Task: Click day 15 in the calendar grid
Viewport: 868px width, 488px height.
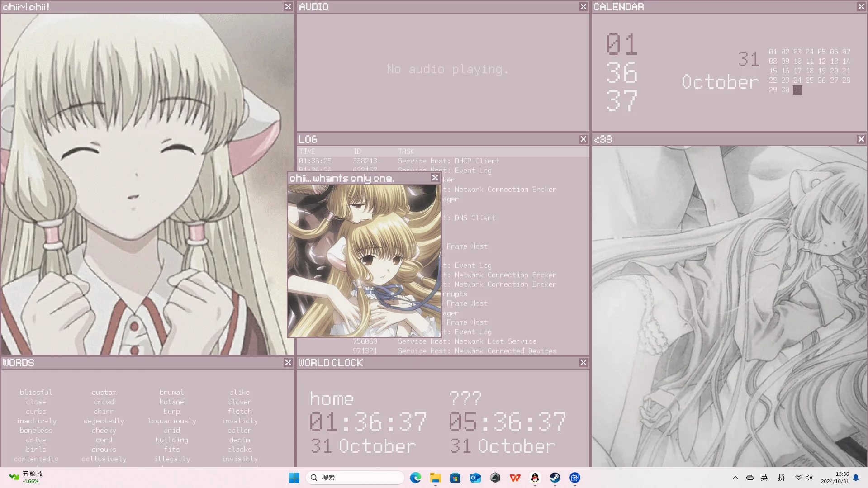Action: click(x=773, y=71)
